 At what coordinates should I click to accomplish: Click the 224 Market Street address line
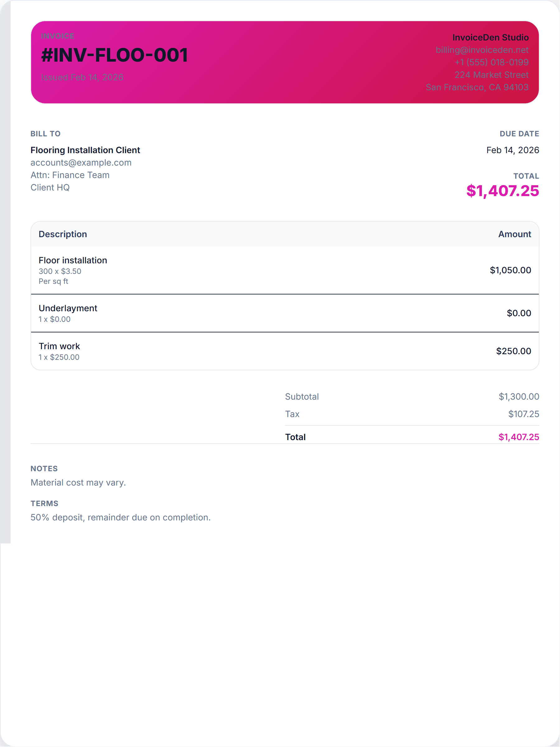(491, 75)
